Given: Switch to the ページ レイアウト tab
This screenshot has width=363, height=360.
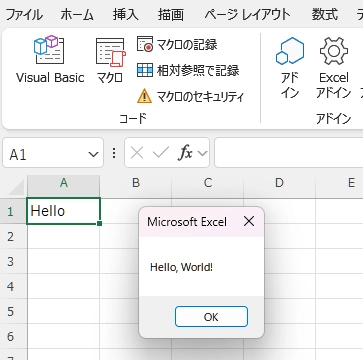Looking at the screenshot, I should click(x=247, y=15).
